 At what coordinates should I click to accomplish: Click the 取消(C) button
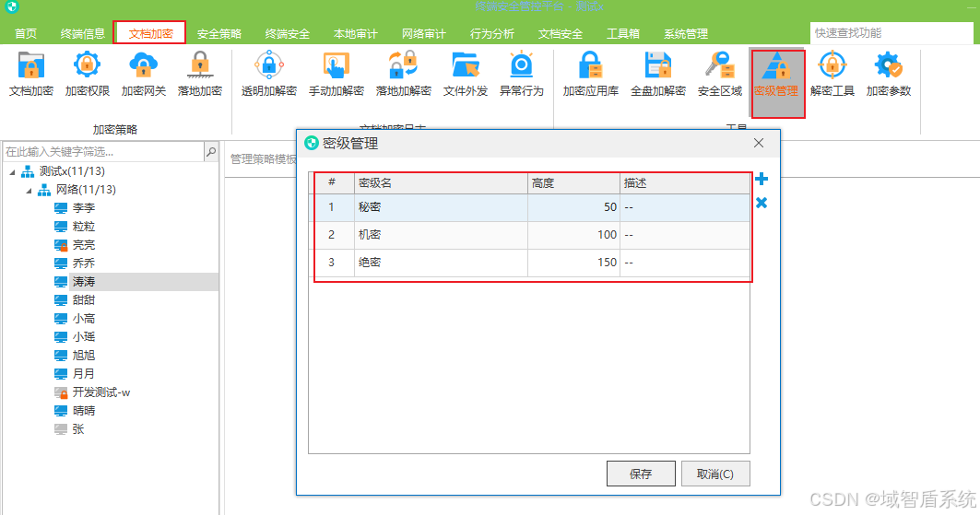(715, 474)
